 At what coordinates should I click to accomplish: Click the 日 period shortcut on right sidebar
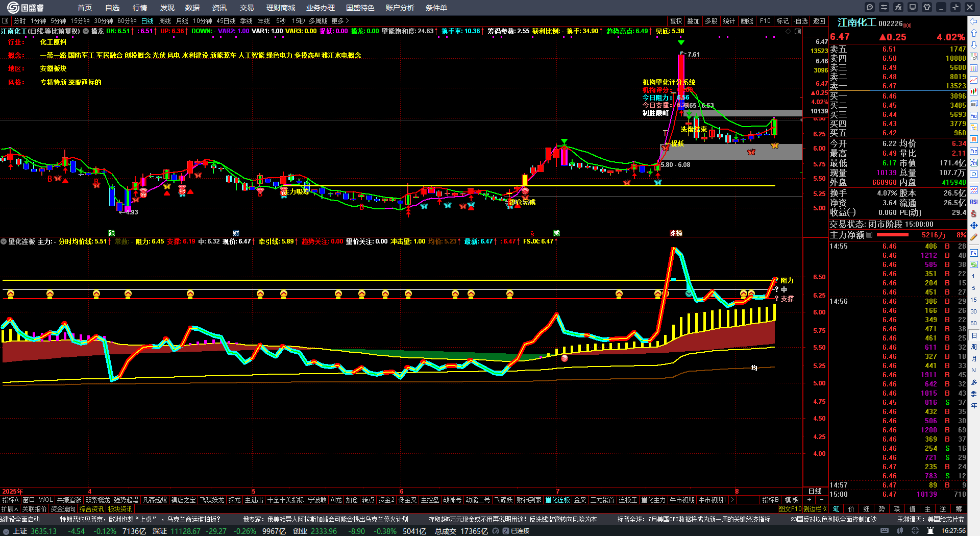[974, 335]
